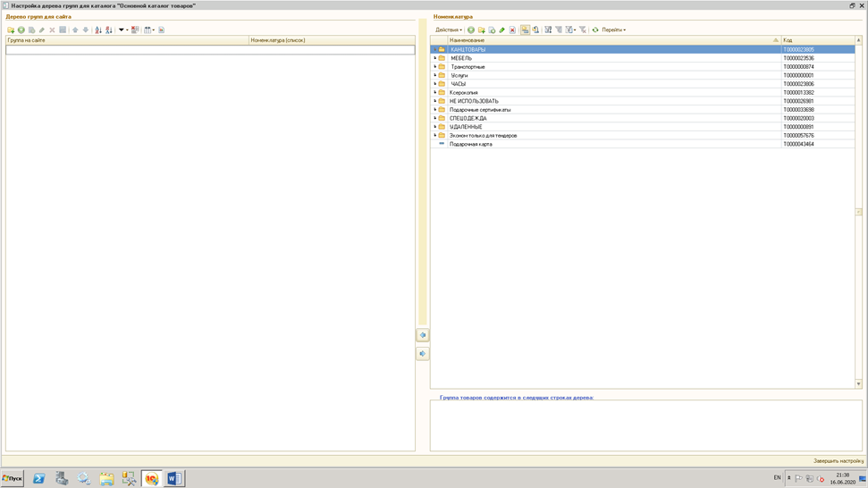Click the green refresh icon beside Перейти
The height and width of the screenshot is (488, 868).
[x=595, y=30]
